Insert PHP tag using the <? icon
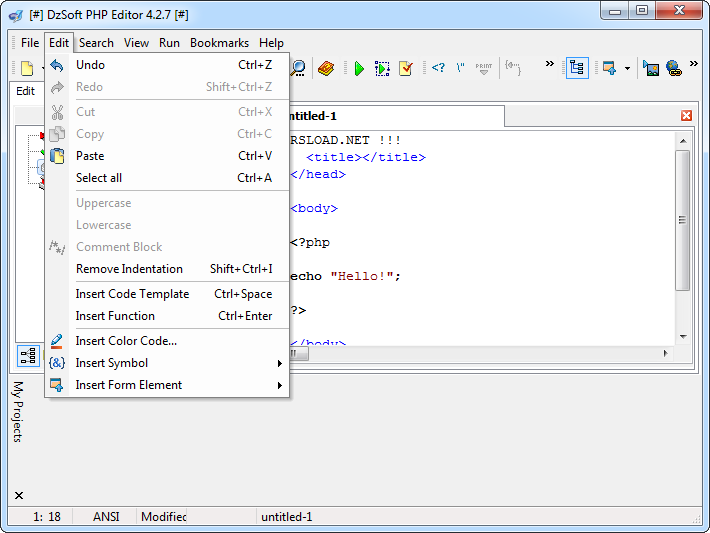The image size is (710, 533). coord(438,68)
